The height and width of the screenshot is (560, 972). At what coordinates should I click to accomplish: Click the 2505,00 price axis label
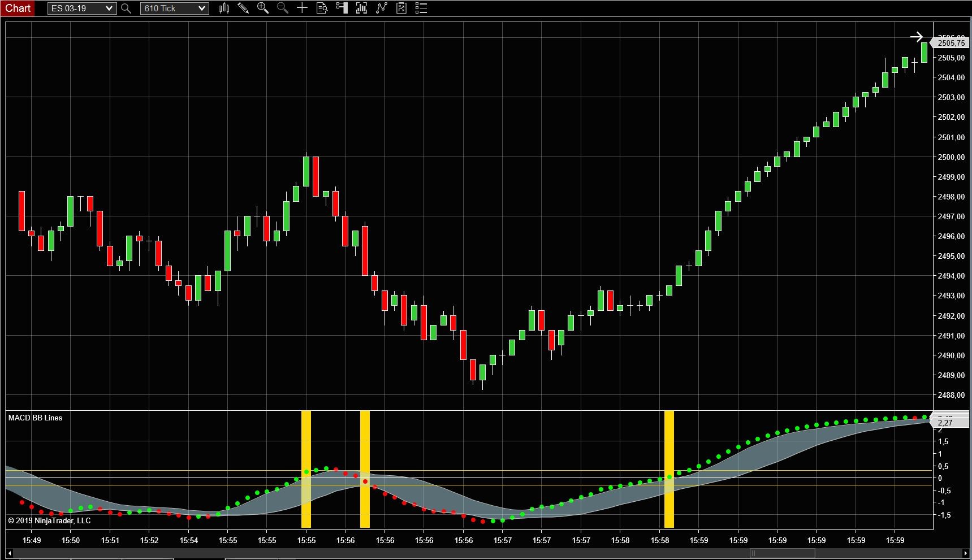coord(951,58)
